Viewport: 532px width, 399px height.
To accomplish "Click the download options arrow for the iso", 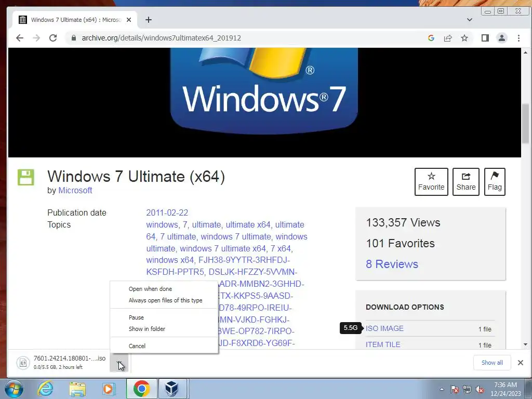I will pos(119,363).
